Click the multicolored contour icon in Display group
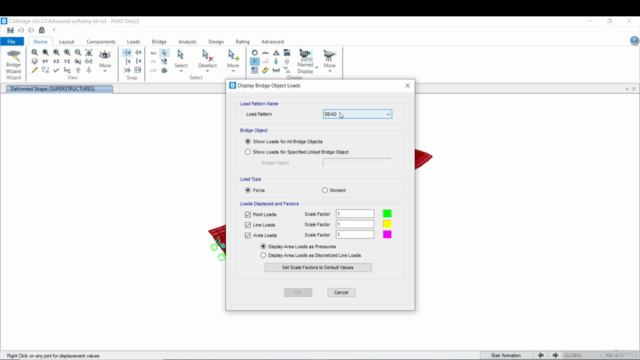The height and width of the screenshot is (360, 640). pos(265,70)
